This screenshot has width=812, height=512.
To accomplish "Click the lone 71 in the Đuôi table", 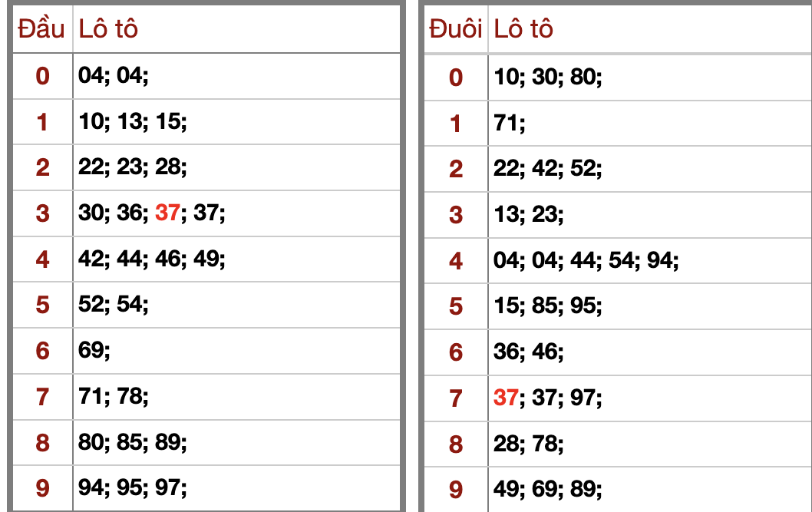I will [506, 123].
